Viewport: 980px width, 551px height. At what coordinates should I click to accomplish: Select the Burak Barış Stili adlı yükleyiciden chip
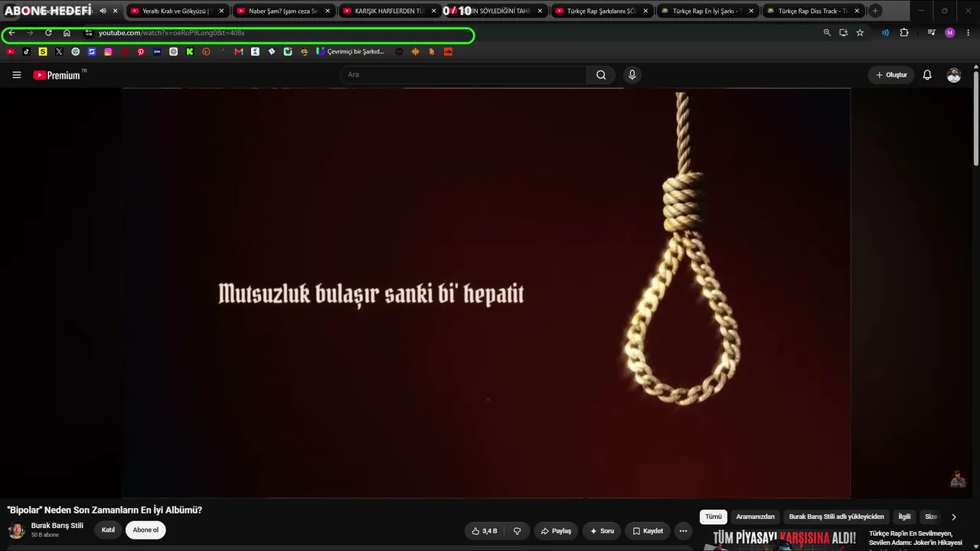pyautogui.click(x=836, y=517)
